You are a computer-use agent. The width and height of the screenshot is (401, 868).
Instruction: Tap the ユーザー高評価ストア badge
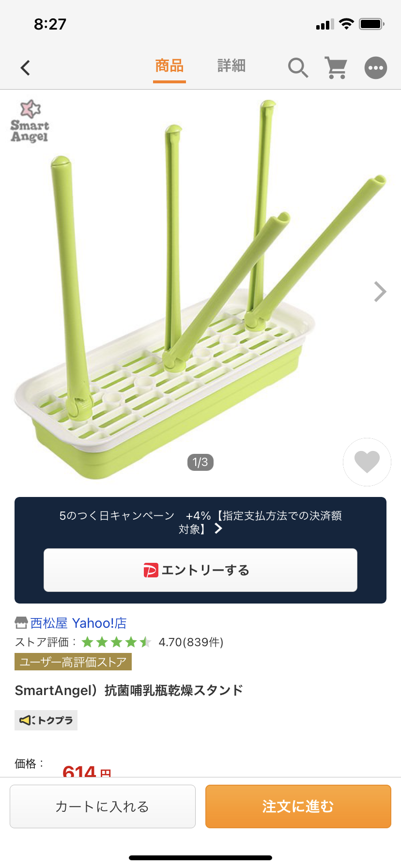pyautogui.click(x=73, y=662)
